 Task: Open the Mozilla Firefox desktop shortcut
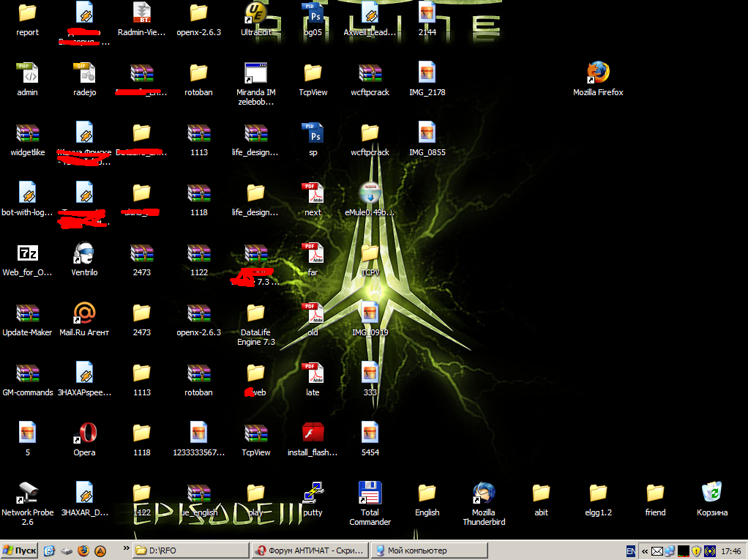598,73
